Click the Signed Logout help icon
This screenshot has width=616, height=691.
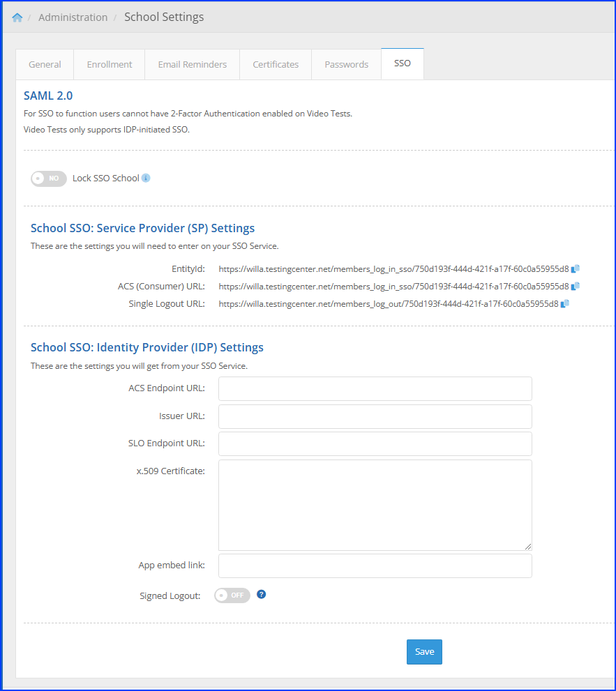262,595
